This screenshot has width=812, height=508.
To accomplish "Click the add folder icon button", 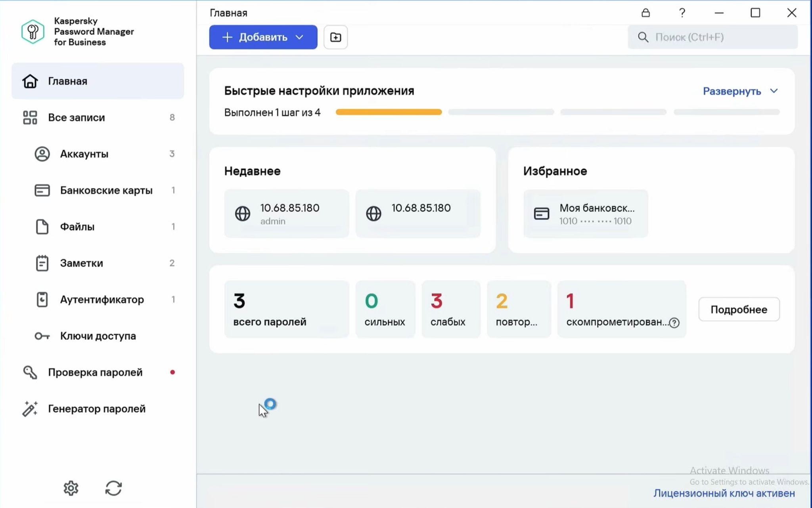I will coord(335,37).
